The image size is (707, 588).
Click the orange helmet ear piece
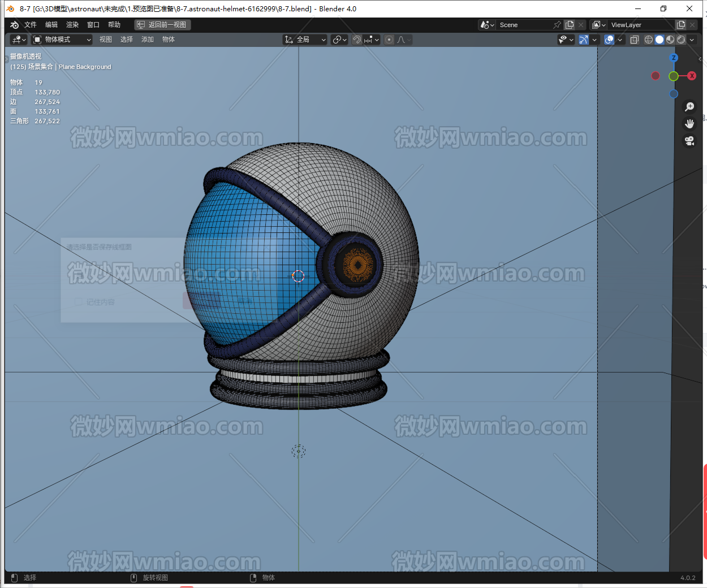358,264
